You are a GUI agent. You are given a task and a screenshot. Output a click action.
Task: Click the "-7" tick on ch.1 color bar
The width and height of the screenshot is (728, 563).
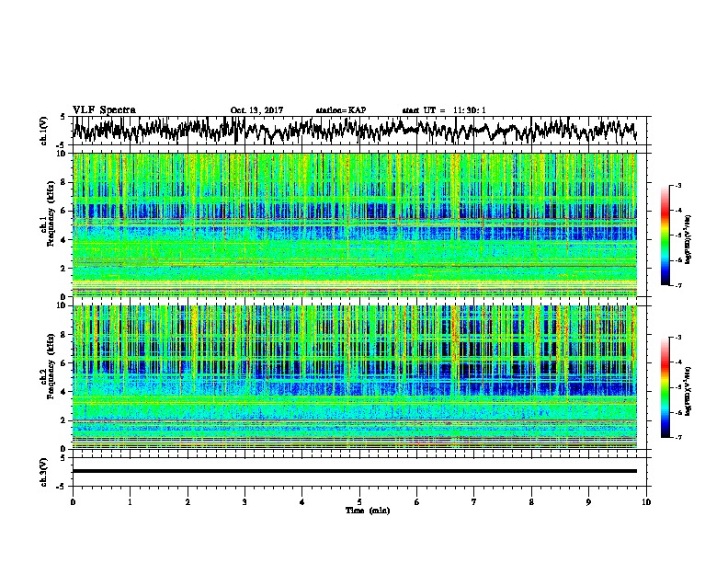click(678, 285)
